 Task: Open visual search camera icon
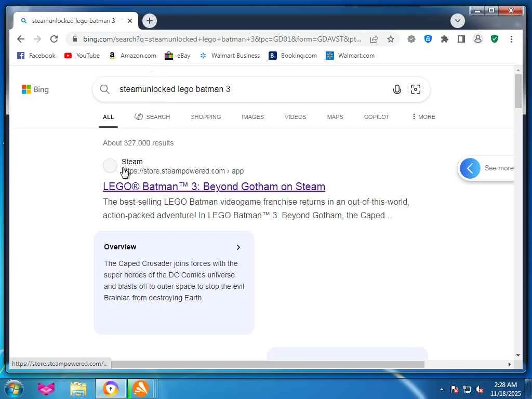pyautogui.click(x=415, y=89)
